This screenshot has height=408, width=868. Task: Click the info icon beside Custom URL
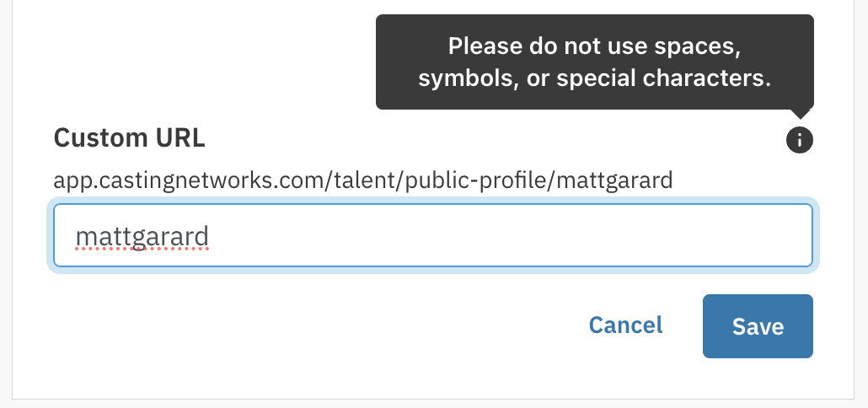(x=800, y=140)
